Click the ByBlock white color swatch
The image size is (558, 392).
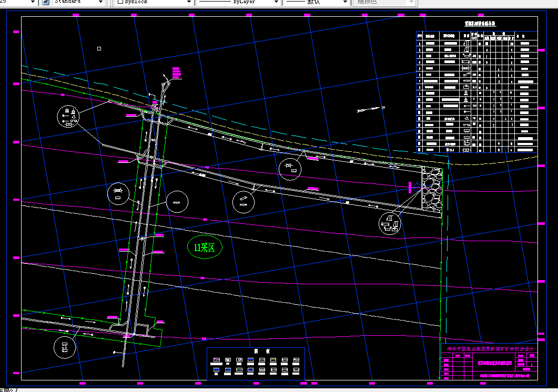120,2
